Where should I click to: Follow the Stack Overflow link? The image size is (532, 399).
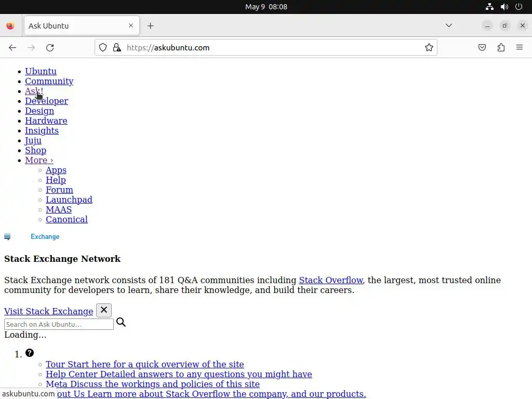pyautogui.click(x=331, y=280)
